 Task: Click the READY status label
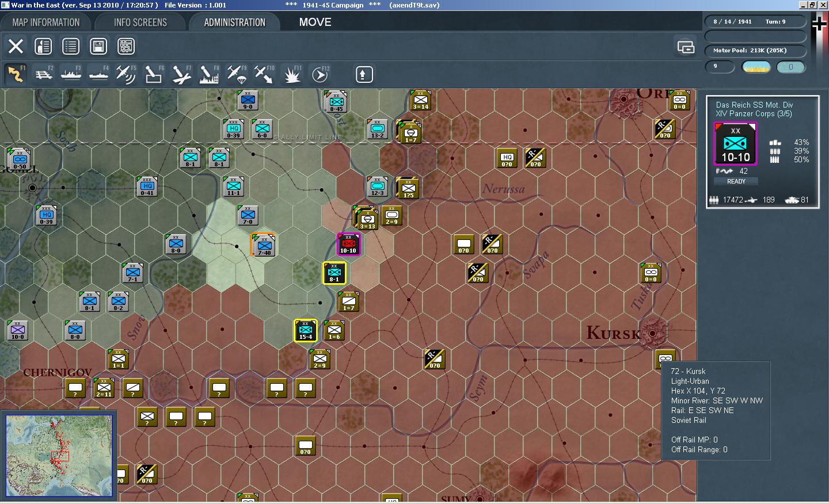736,181
